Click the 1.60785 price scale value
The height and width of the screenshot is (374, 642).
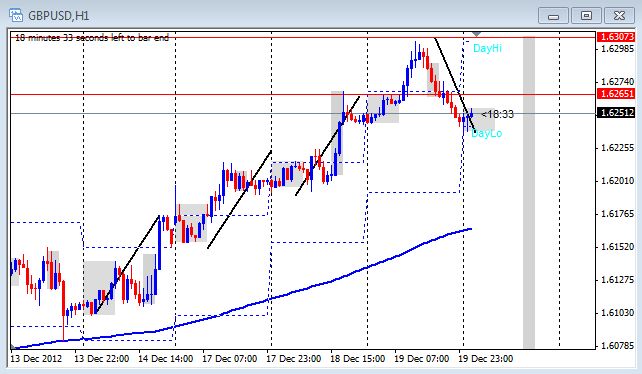tap(617, 346)
